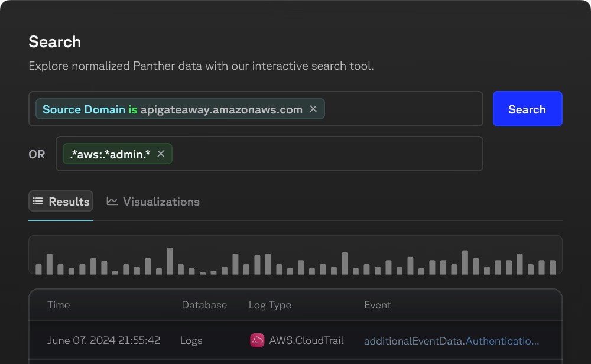Click the tallest bar in the histogram
The height and width of the screenshot is (364, 591).
coord(170,261)
